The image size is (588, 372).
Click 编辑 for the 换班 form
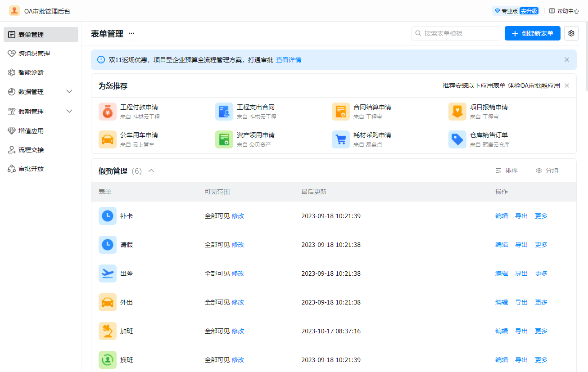coord(502,360)
